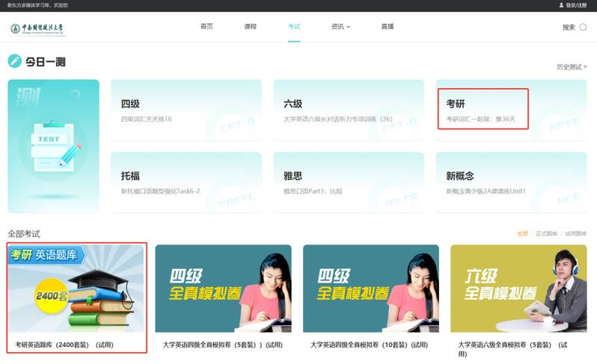Click the user login icon at top right
This screenshot has width=597, height=364.
(561, 5)
